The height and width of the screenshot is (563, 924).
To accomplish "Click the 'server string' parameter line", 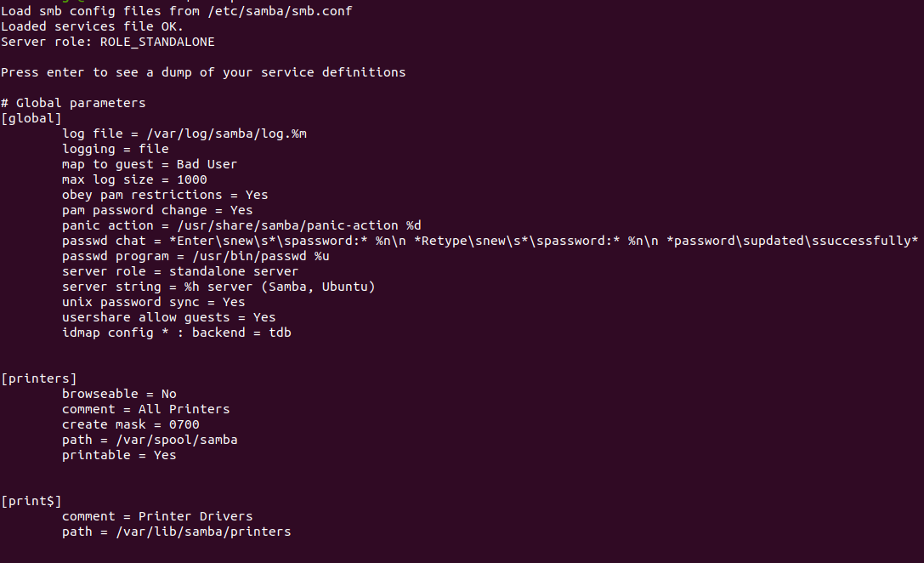I will click(x=218, y=287).
